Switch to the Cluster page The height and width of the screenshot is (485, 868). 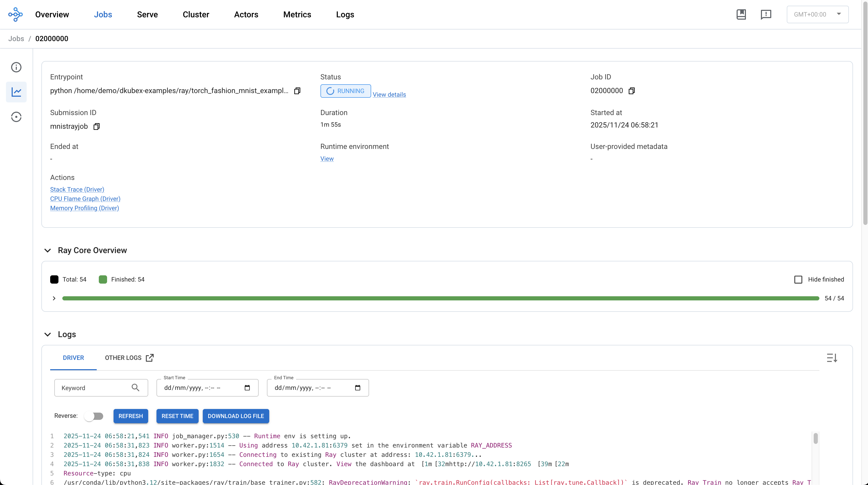point(196,14)
